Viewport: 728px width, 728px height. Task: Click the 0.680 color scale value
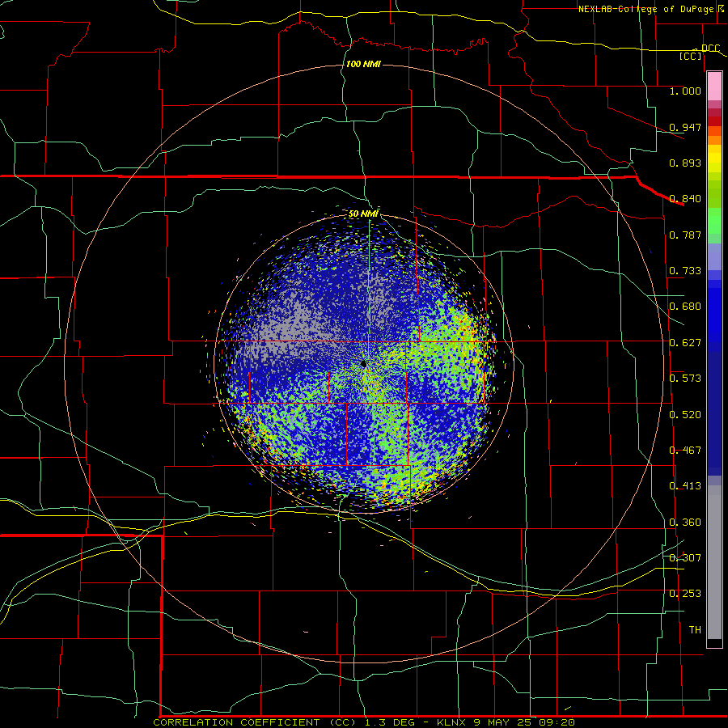[x=685, y=306]
